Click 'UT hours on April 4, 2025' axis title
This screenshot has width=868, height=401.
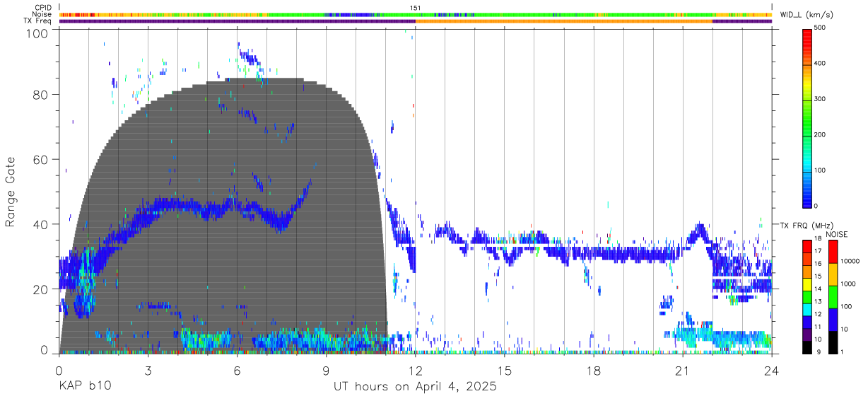[x=416, y=387]
